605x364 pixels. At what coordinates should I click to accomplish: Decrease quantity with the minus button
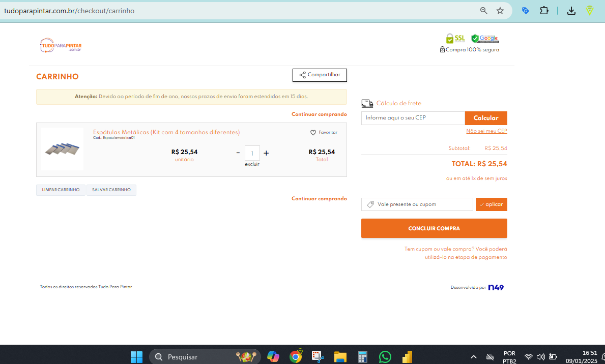pyautogui.click(x=238, y=153)
